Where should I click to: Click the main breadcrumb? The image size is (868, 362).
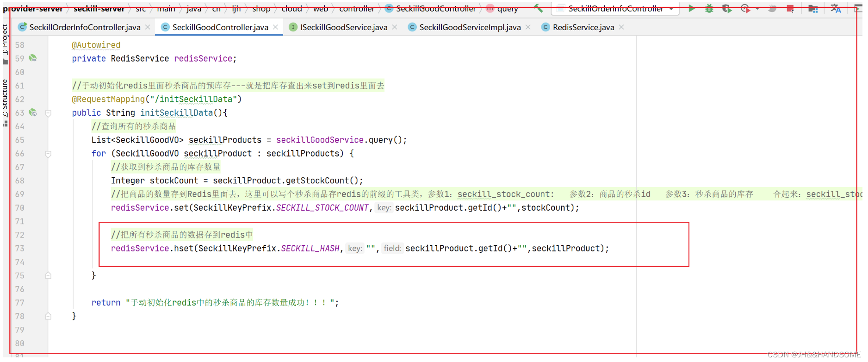click(x=166, y=8)
